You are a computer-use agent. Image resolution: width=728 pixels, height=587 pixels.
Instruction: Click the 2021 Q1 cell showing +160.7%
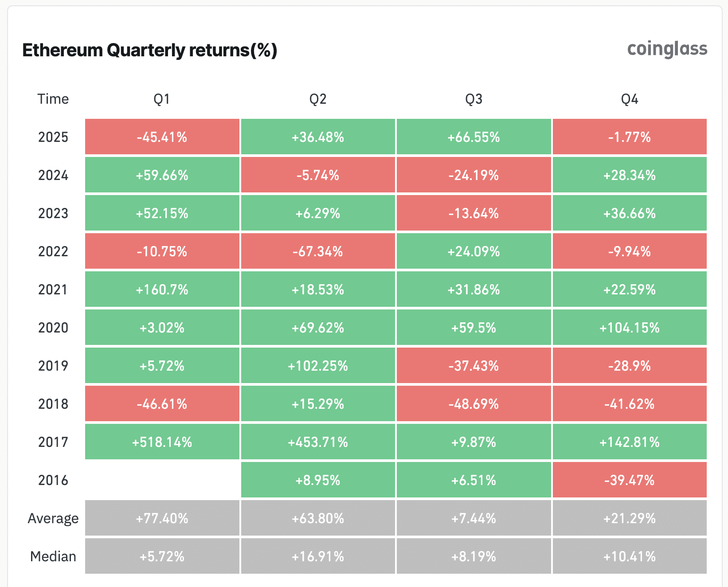[162, 290]
